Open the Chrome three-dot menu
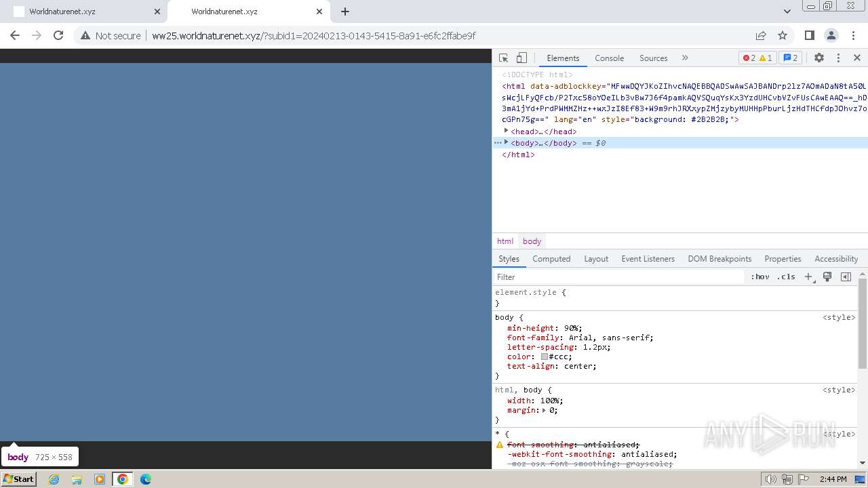 point(852,35)
